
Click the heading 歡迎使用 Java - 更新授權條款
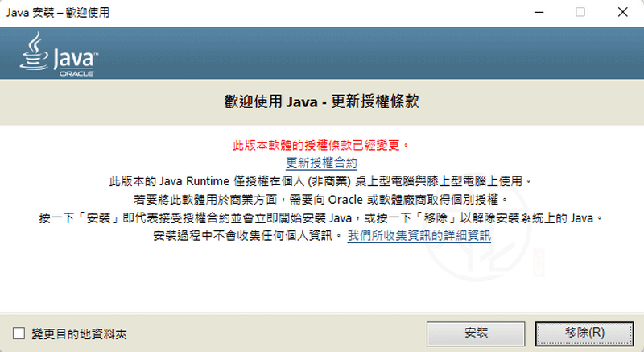[x=321, y=101]
